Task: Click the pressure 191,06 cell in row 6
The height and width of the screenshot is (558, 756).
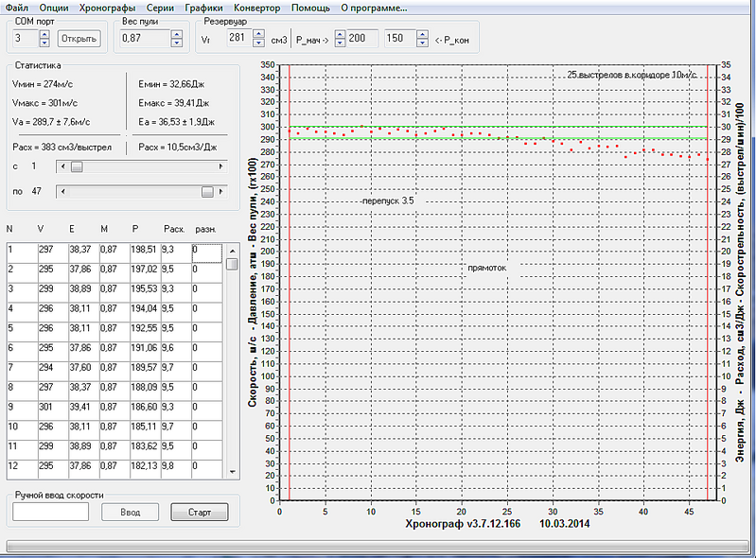Action: [x=145, y=351]
